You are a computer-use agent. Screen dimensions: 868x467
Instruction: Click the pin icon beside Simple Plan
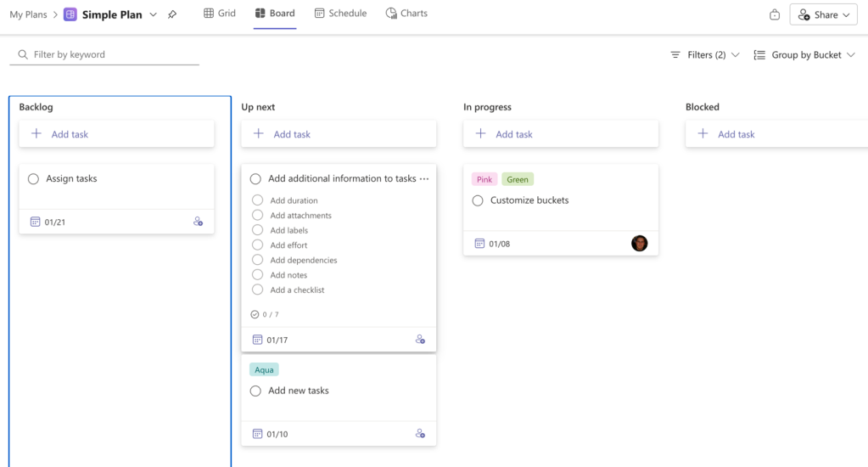pos(172,14)
